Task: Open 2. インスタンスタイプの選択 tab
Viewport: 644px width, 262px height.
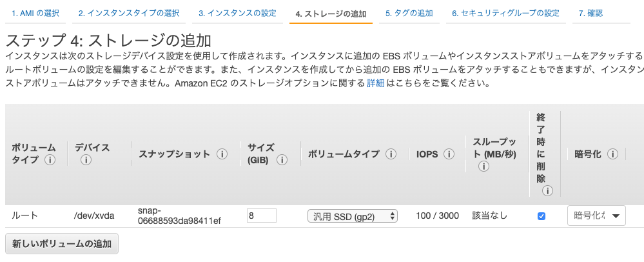Action: [128, 13]
